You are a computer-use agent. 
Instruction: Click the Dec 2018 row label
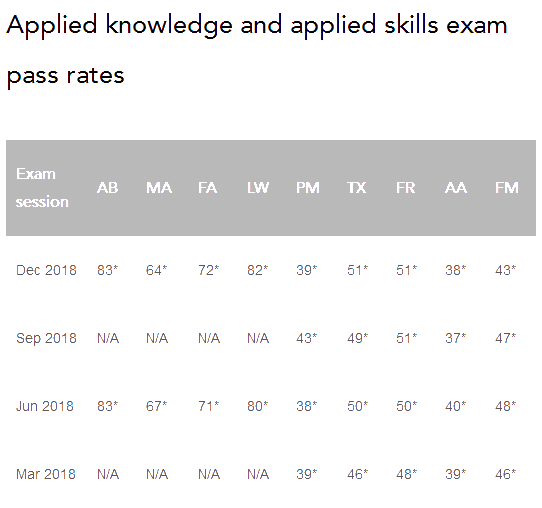46,270
